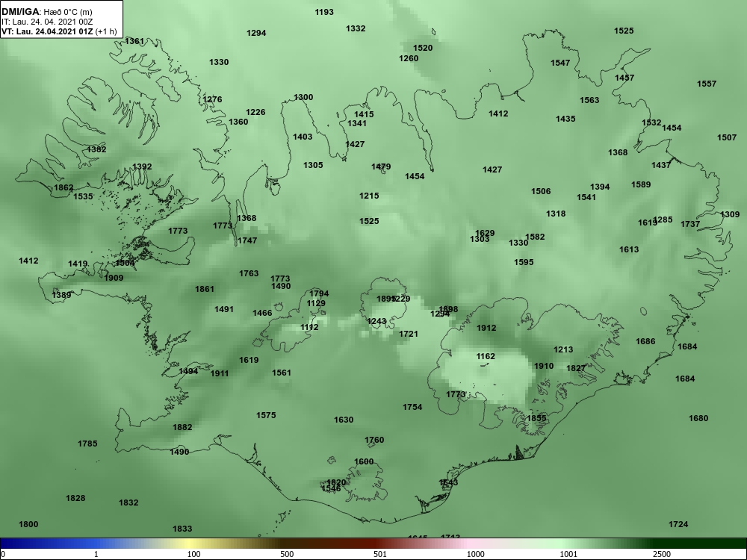Select the 1382 label in Westfjords
This screenshot has height=560, width=747.
96,149
